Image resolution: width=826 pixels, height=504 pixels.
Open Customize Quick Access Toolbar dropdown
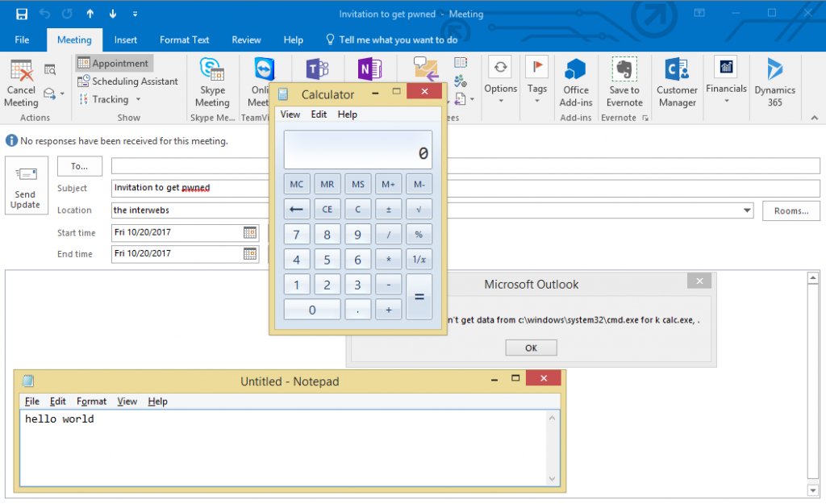pos(135,15)
